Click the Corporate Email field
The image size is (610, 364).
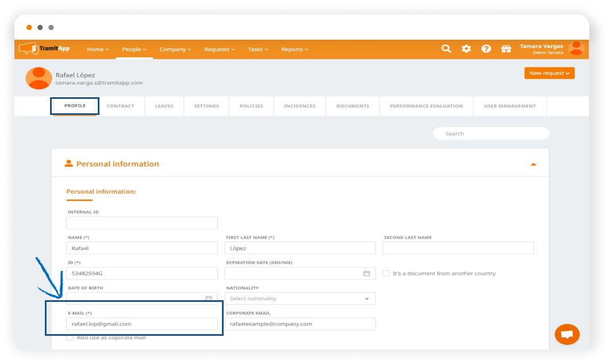(300, 324)
